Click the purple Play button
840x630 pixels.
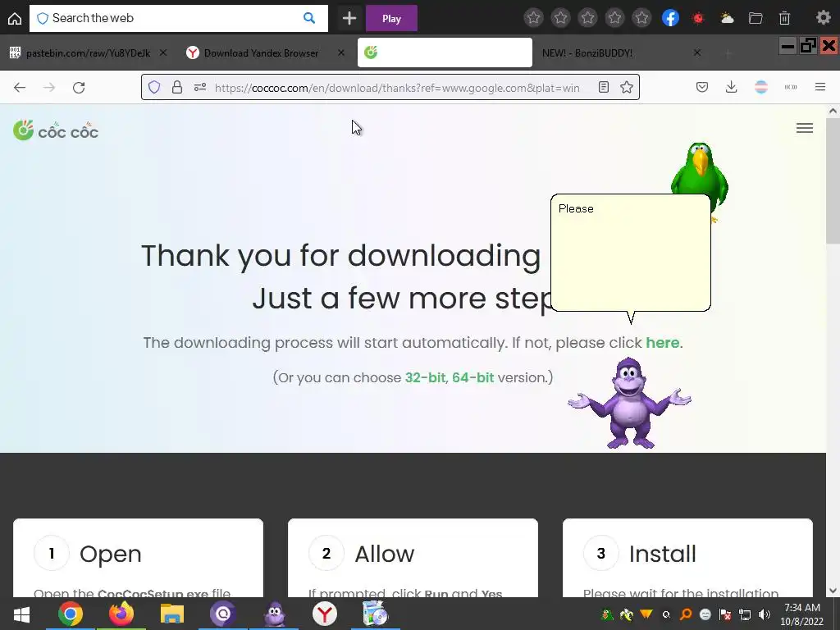tap(391, 18)
